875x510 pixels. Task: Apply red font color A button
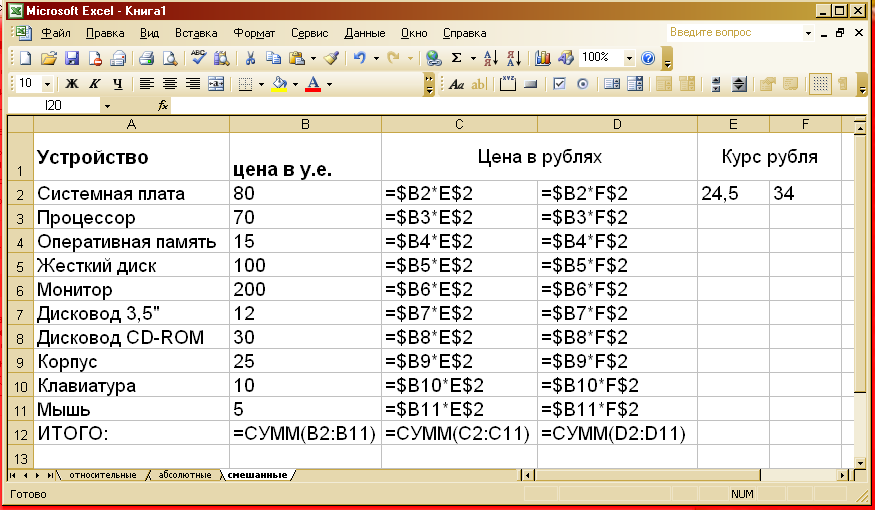coord(314,84)
